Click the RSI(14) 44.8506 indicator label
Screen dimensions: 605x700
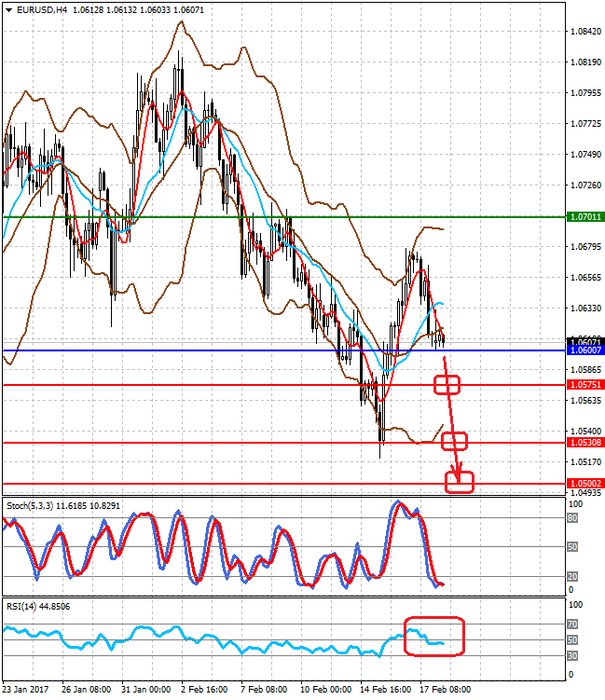click(38, 607)
